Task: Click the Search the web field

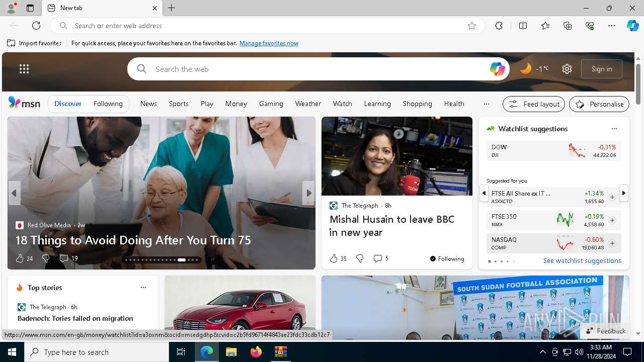Action: [318, 69]
